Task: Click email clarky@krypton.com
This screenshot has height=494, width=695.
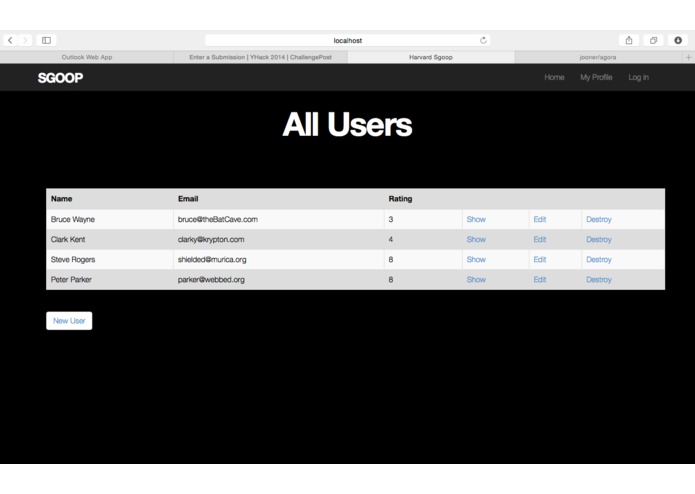Action: coord(211,239)
